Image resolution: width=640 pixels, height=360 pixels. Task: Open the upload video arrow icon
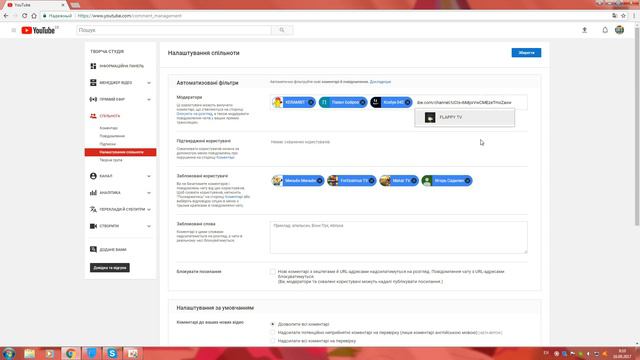click(584, 30)
